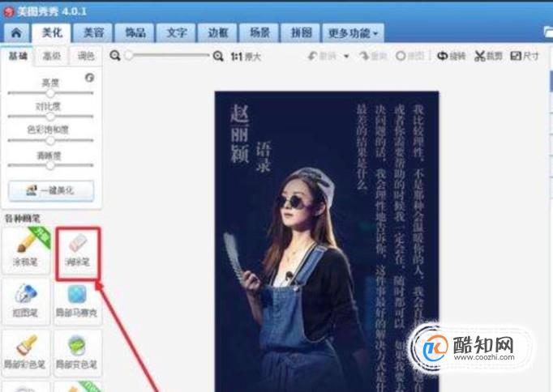Image resolution: width=553 pixels, height=392 pixels.
Task: Select the 消除笔 eraser pen tool
Action: (x=78, y=251)
